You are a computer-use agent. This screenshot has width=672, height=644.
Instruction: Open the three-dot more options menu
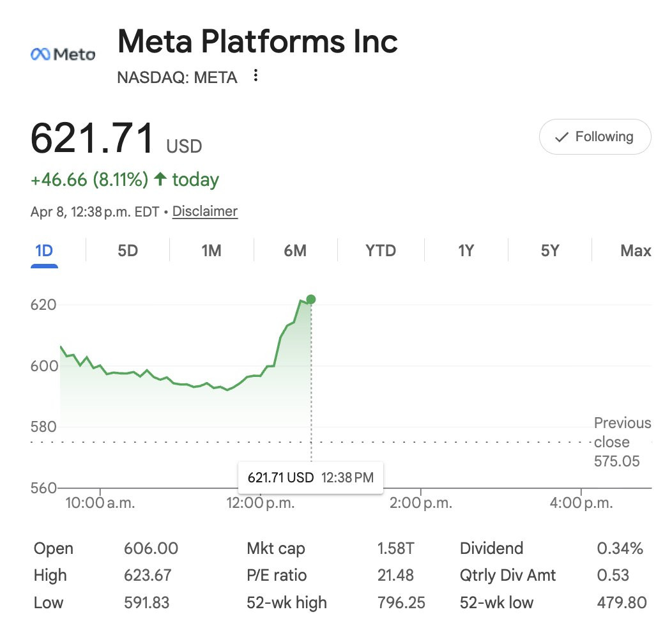[256, 76]
